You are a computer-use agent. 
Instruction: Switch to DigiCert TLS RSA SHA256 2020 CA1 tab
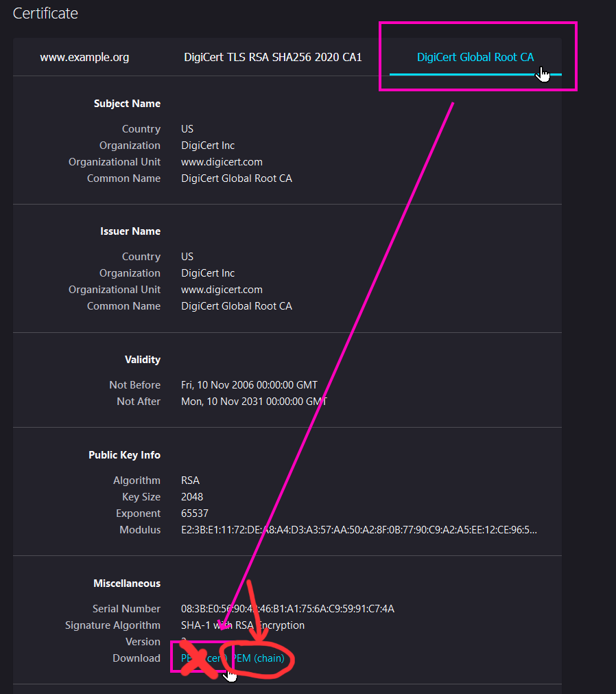(x=273, y=57)
